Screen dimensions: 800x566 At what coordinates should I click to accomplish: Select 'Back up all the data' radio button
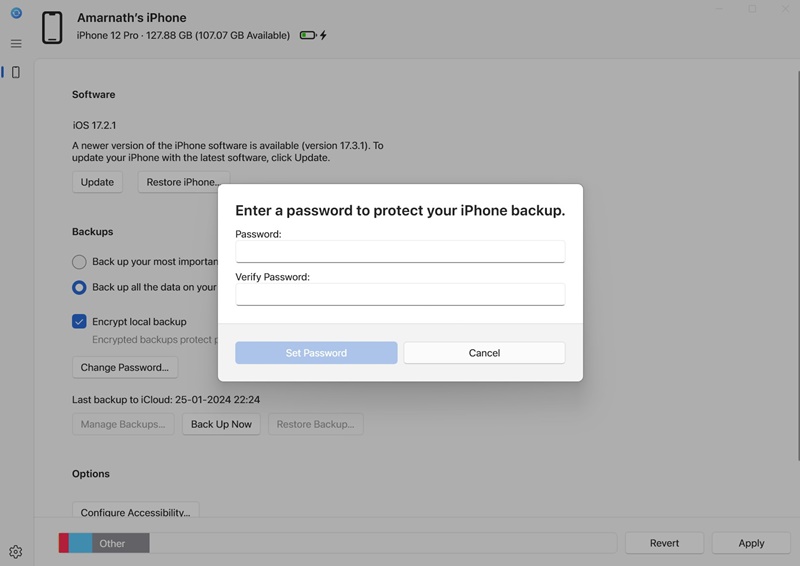tap(79, 287)
